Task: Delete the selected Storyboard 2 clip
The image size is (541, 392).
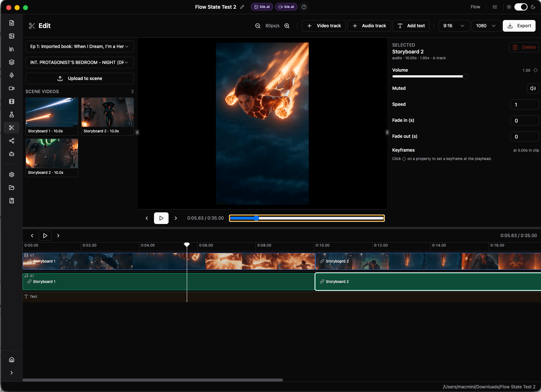Action: pyautogui.click(x=524, y=47)
